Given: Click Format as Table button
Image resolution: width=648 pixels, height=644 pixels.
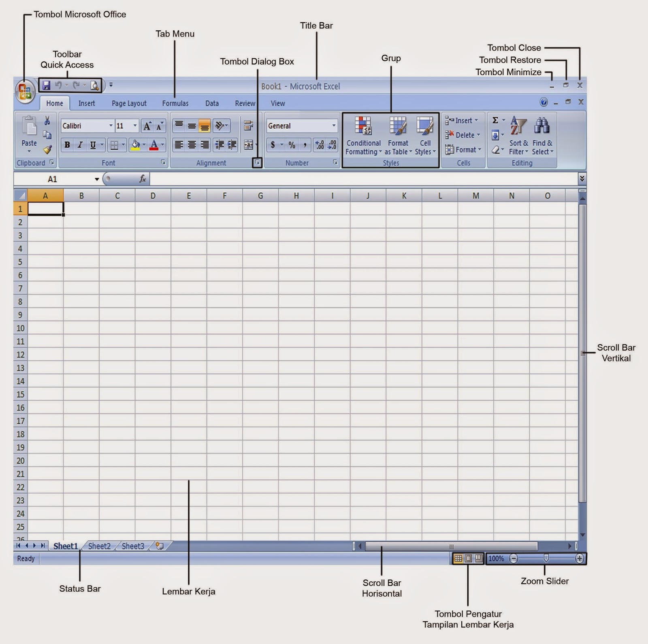Looking at the screenshot, I should point(398,136).
